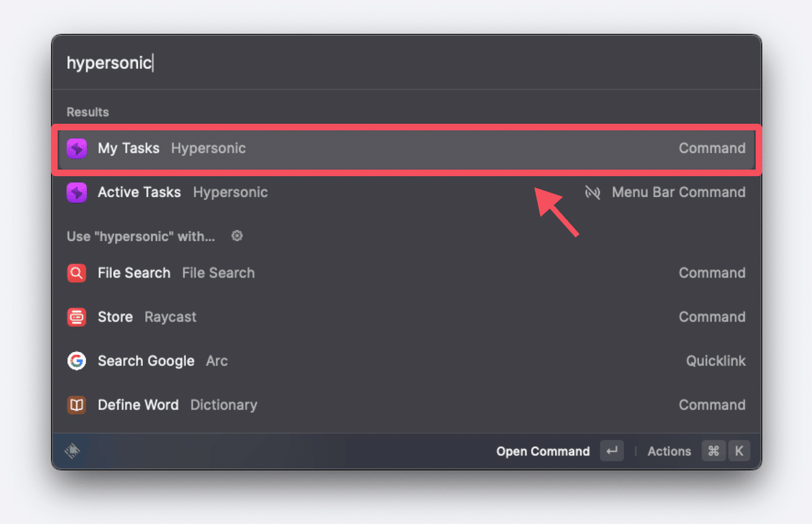Viewport: 812px width, 524px height.
Task: Click the Hypersonic icon beside Active Tasks
Action: point(76,192)
